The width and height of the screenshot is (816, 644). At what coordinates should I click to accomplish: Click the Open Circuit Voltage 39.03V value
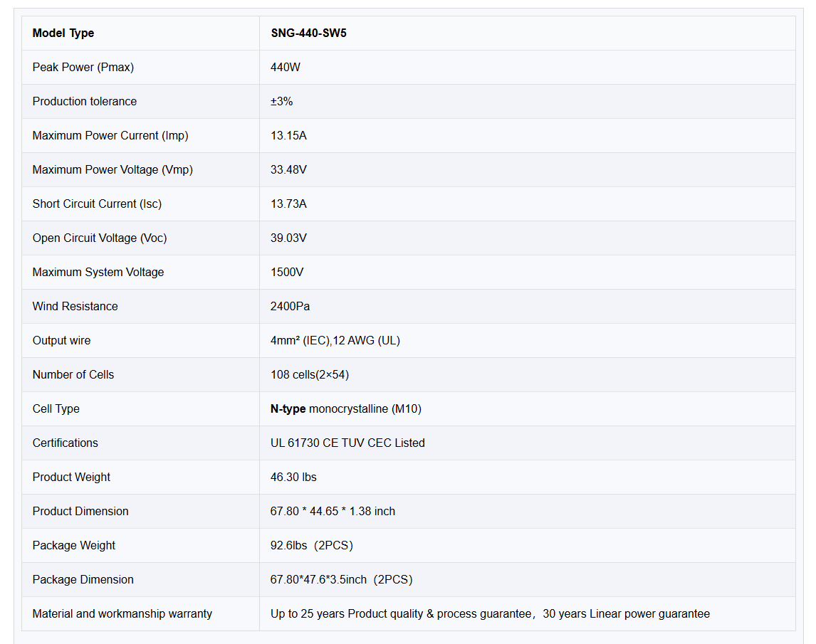(288, 238)
